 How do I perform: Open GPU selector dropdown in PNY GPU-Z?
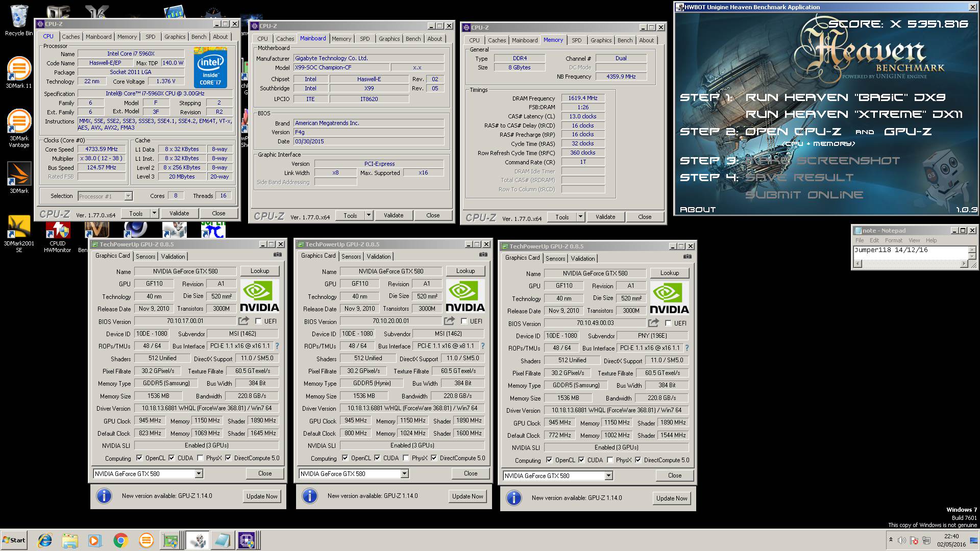[608, 476]
